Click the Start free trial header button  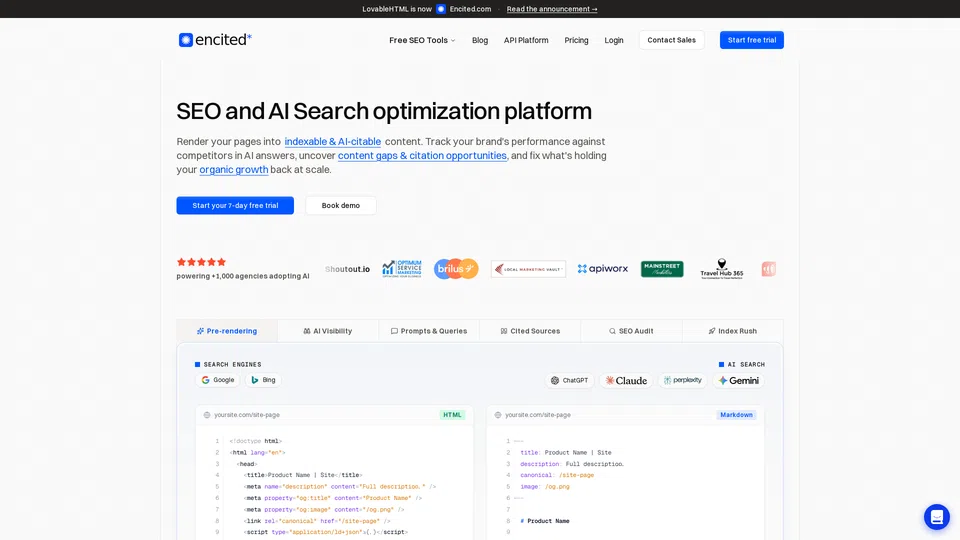[x=752, y=40]
